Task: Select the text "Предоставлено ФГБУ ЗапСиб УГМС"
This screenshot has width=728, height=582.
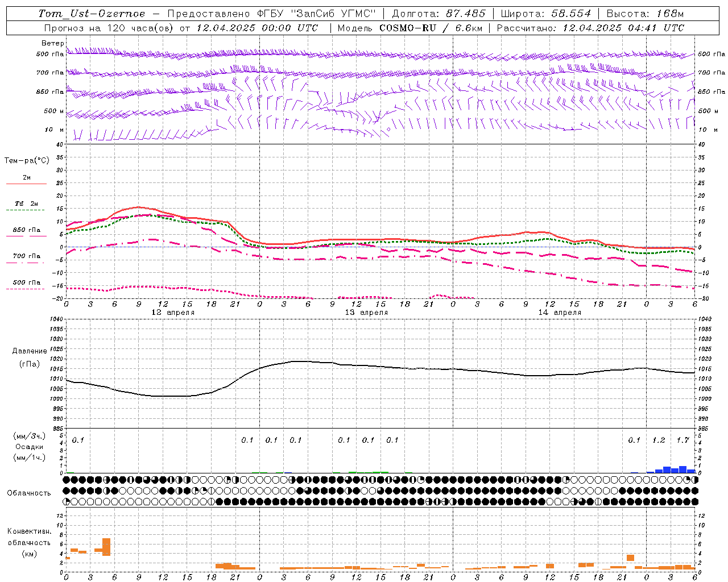Action: (x=272, y=14)
